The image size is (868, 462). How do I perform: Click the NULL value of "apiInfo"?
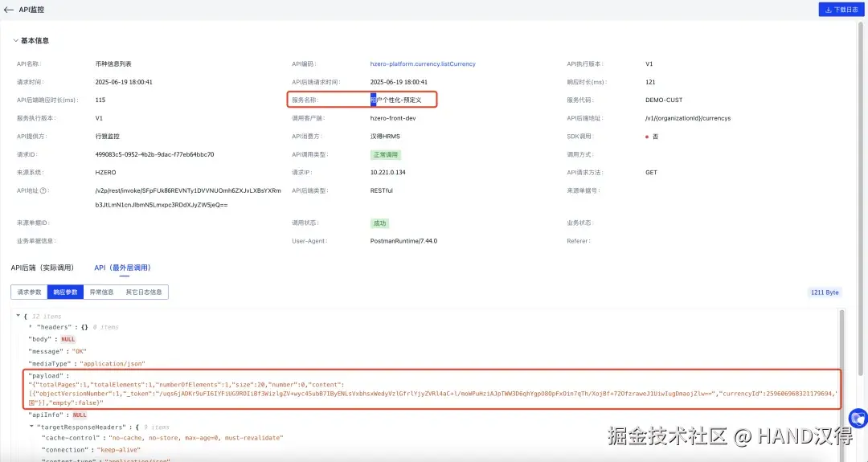[x=80, y=415]
